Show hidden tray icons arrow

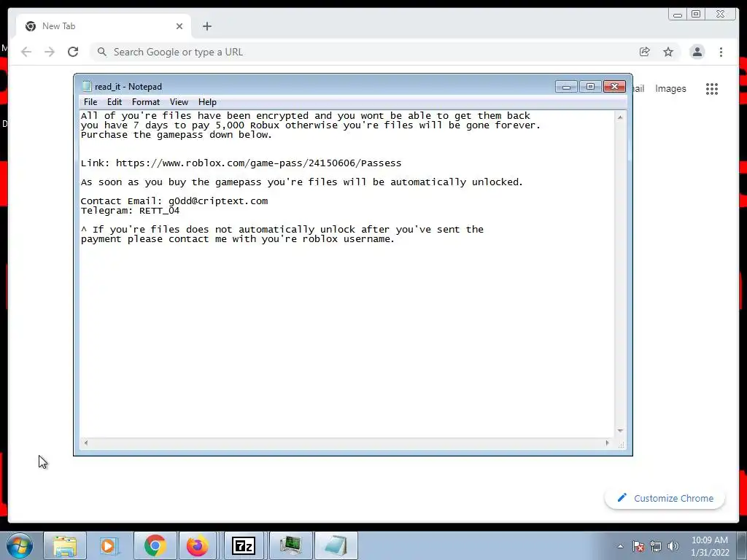pyautogui.click(x=620, y=546)
